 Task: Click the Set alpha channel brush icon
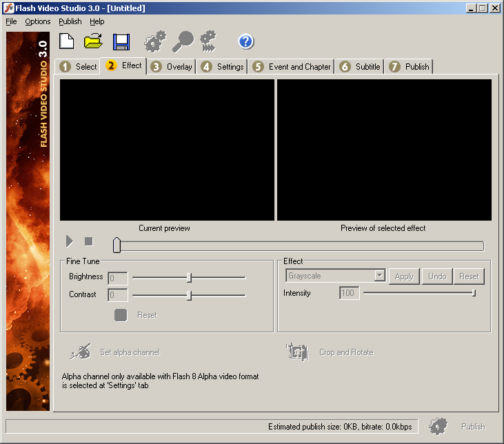(81, 352)
